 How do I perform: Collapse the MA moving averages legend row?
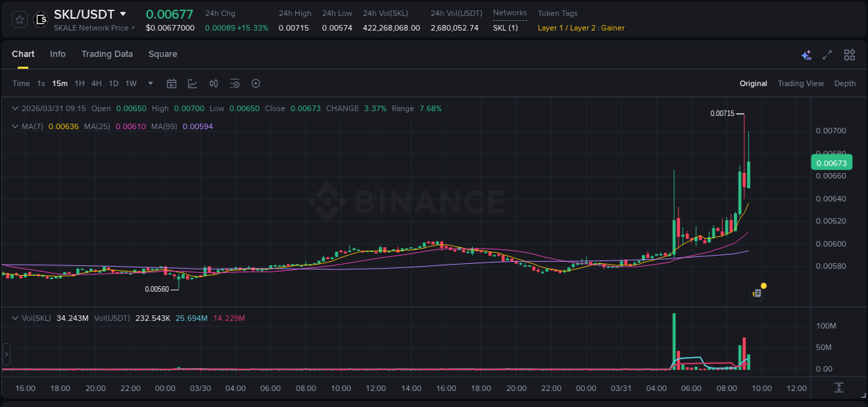tap(15, 126)
